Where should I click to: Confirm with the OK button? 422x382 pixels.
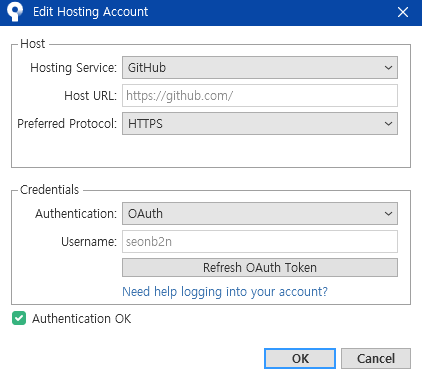click(x=300, y=359)
